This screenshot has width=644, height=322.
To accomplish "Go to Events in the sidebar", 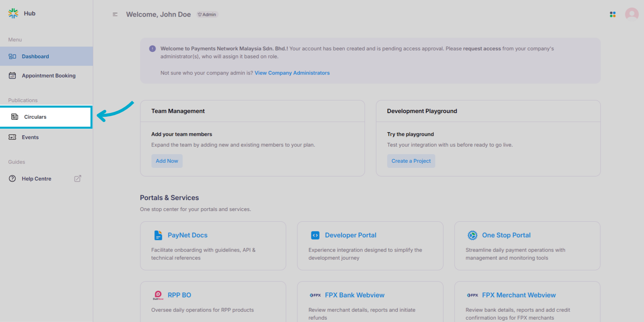I will point(30,137).
